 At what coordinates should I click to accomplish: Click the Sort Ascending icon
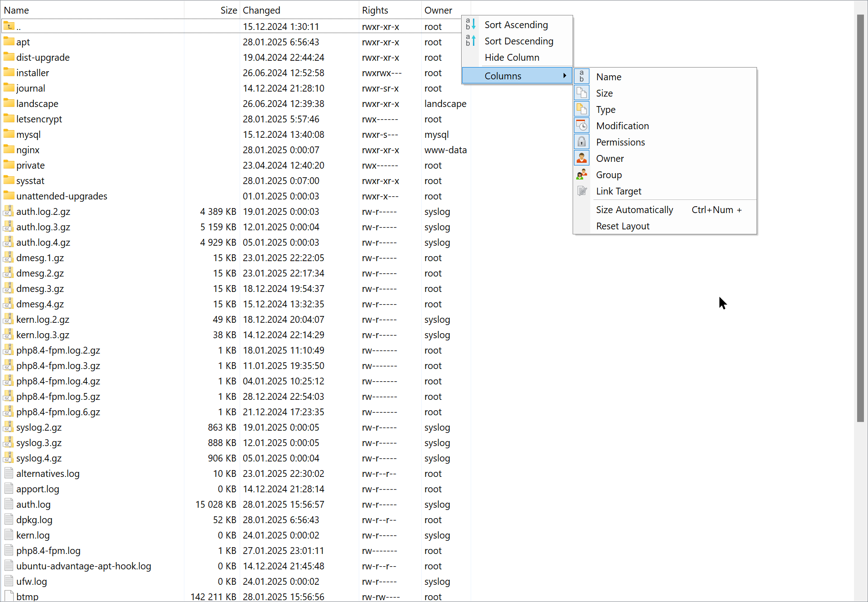coord(471,24)
